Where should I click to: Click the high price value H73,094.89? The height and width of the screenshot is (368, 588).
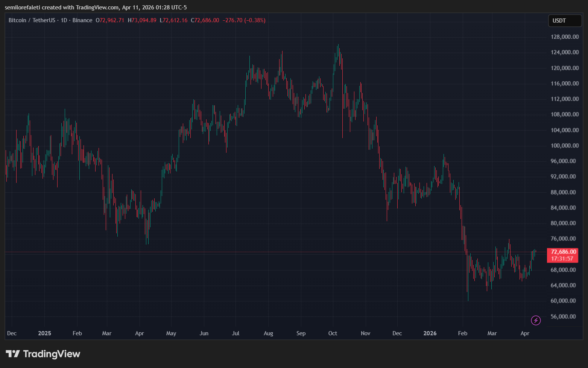click(142, 20)
